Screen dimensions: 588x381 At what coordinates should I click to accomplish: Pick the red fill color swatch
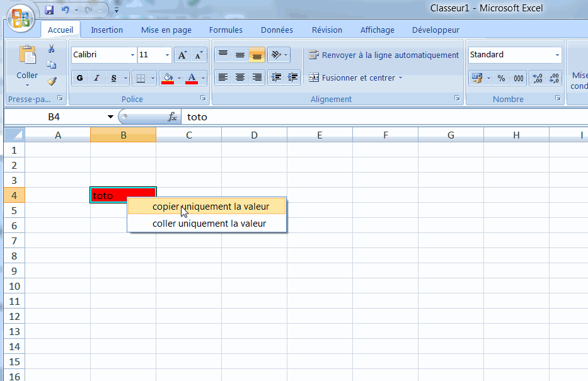[169, 81]
